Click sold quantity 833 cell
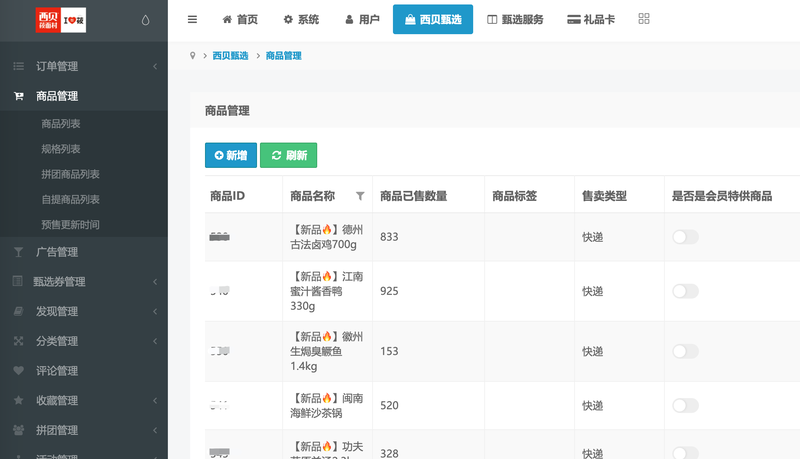This screenshot has height=459, width=800. pyautogui.click(x=389, y=237)
